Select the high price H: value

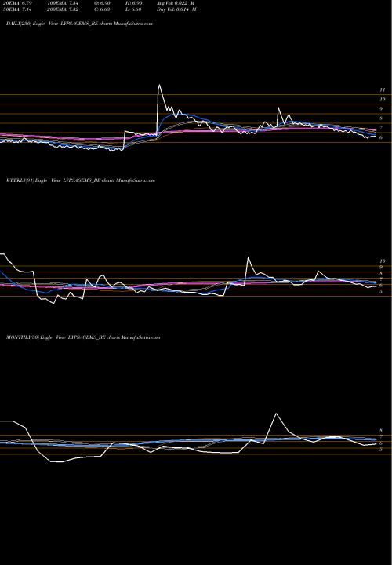pyautogui.click(x=133, y=3)
